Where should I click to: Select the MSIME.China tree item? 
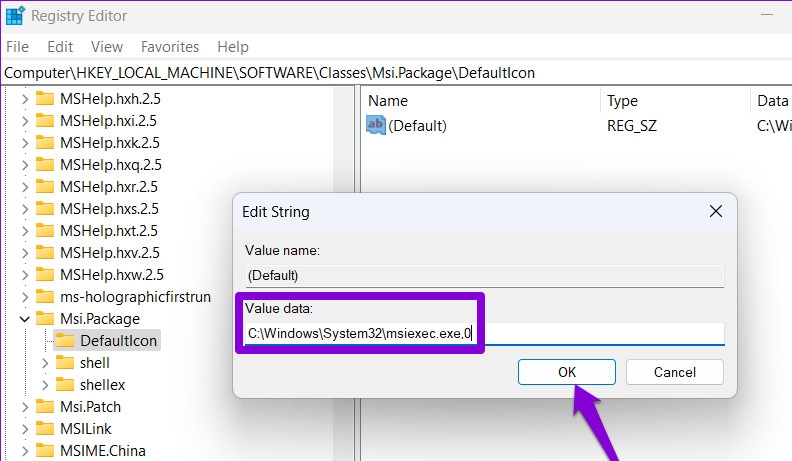point(103,450)
